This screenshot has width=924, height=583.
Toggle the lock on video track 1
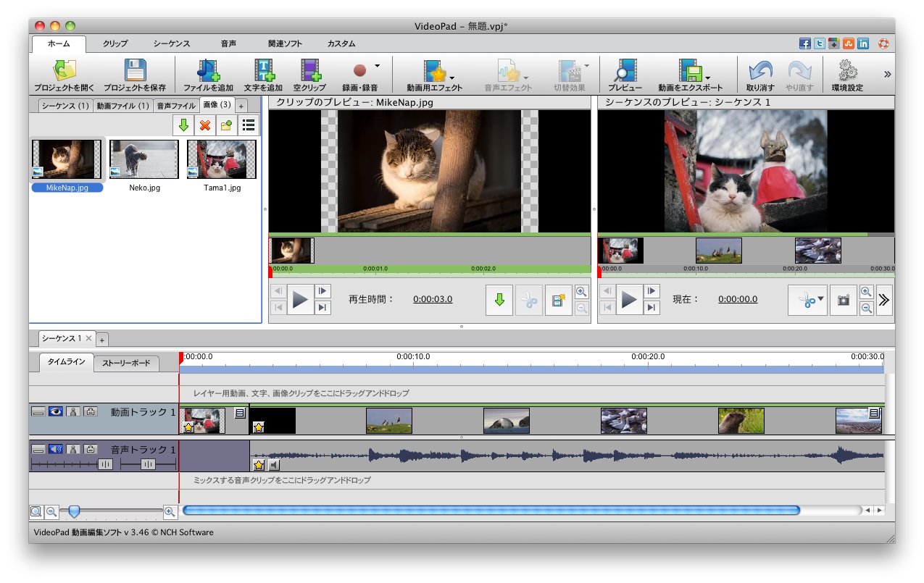click(x=90, y=411)
